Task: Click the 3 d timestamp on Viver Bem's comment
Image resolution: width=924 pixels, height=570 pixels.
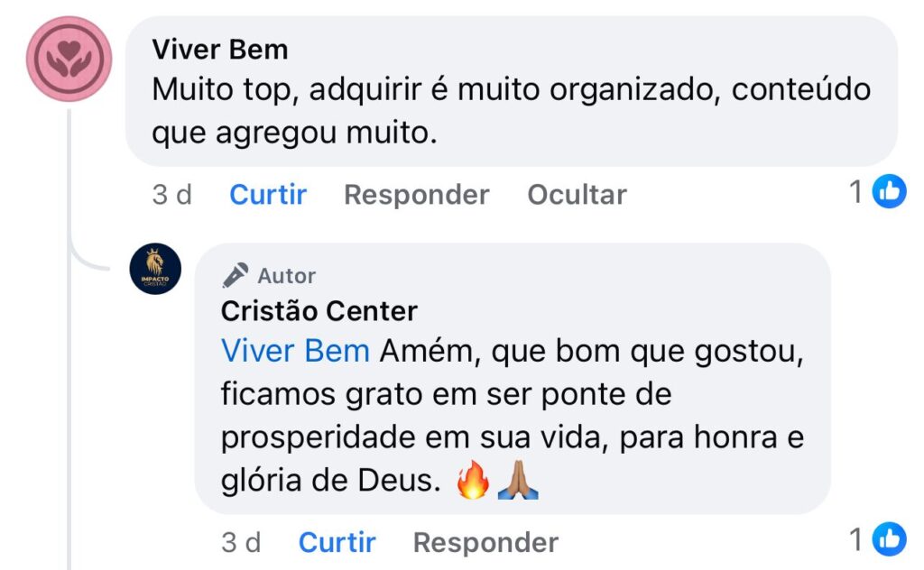Action: (x=171, y=195)
